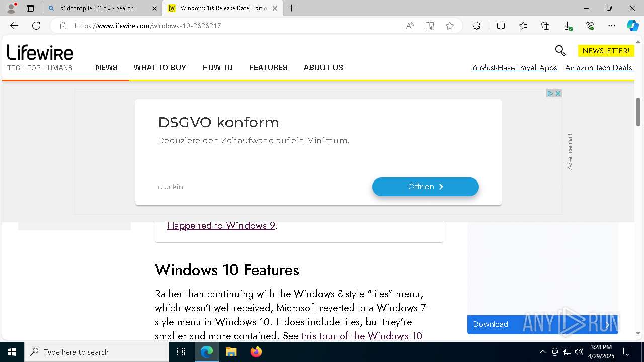Open the Extensions puzzle icon

[476, 26]
